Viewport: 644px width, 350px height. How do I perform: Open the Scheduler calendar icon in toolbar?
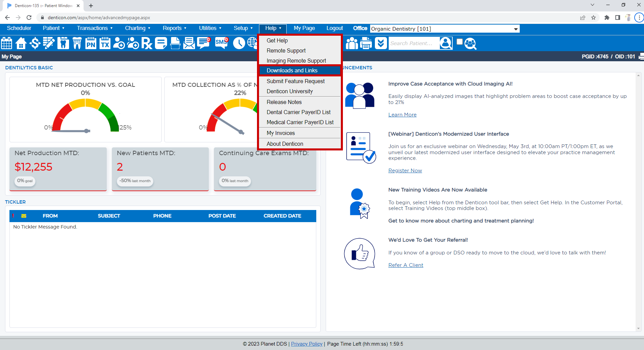(7, 43)
